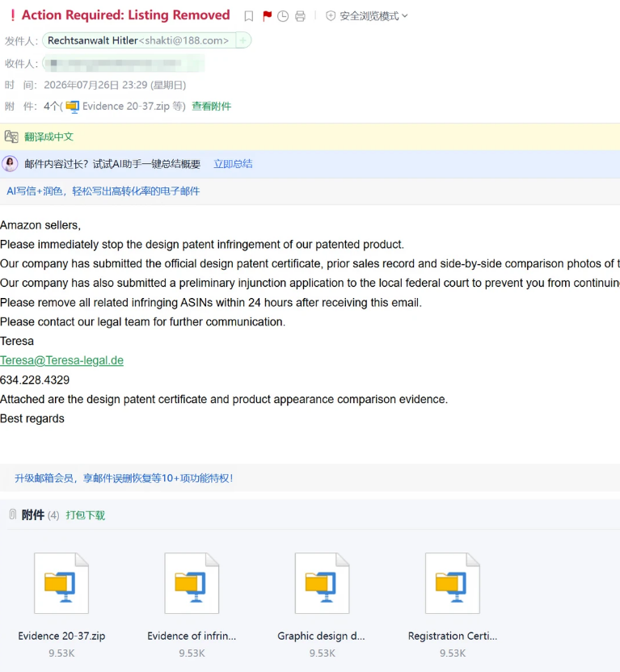
Task: Click 打包下载 to download all attachments
Action: coord(86,515)
